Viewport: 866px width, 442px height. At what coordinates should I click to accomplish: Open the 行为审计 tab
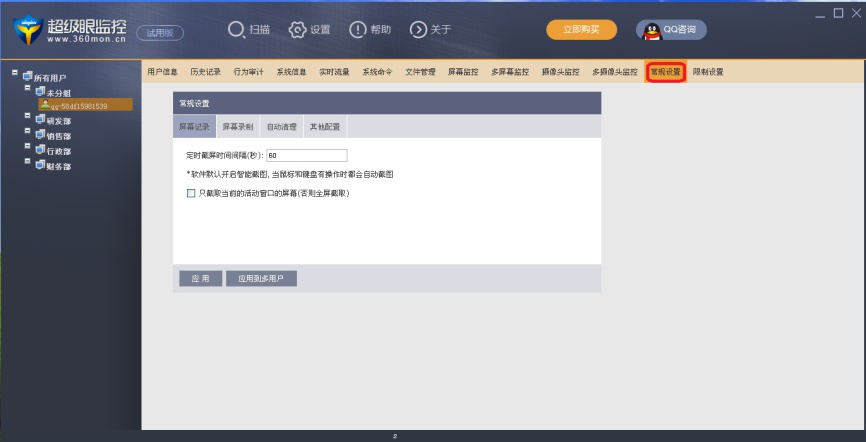click(x=249, y=72)
